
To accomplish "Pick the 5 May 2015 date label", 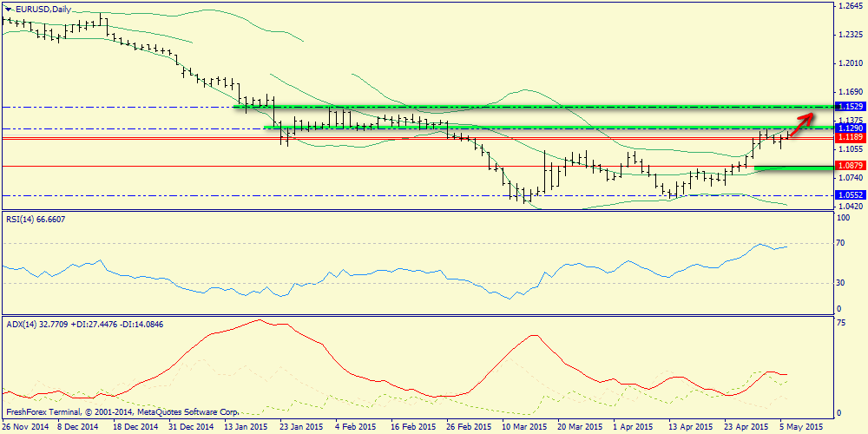I will coord(801,427).
